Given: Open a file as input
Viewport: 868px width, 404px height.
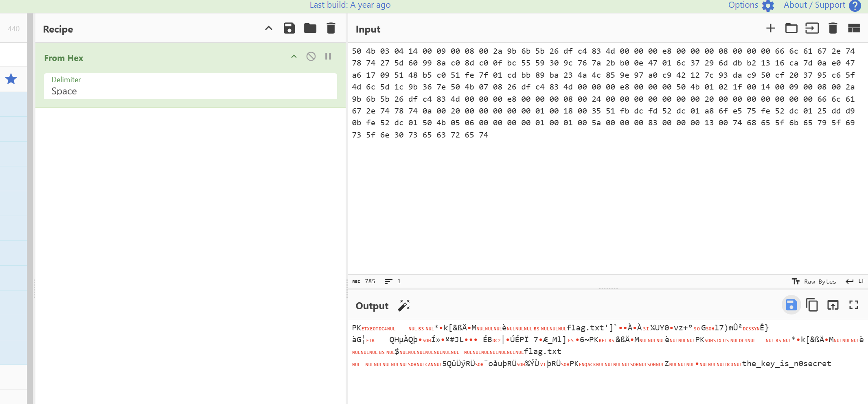Looking at the screenshot, I should click(x=812, y=28).
